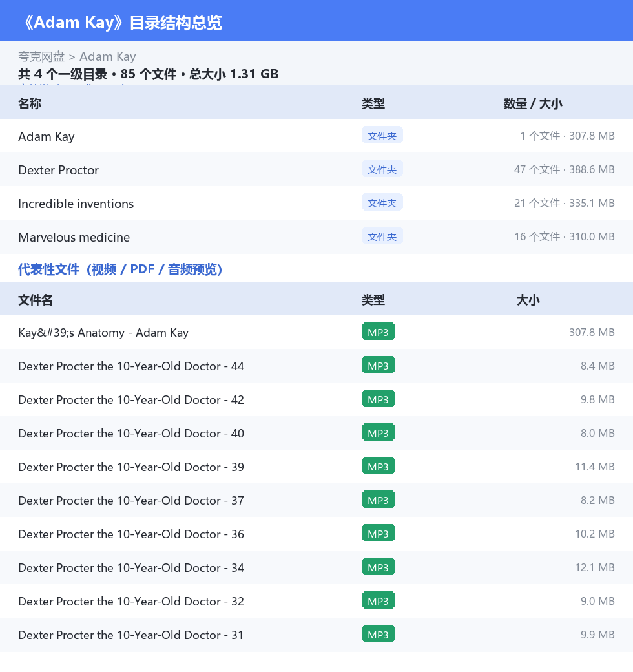Select Dexter Procter 10-Year-Old Doctor - 44

316,366
